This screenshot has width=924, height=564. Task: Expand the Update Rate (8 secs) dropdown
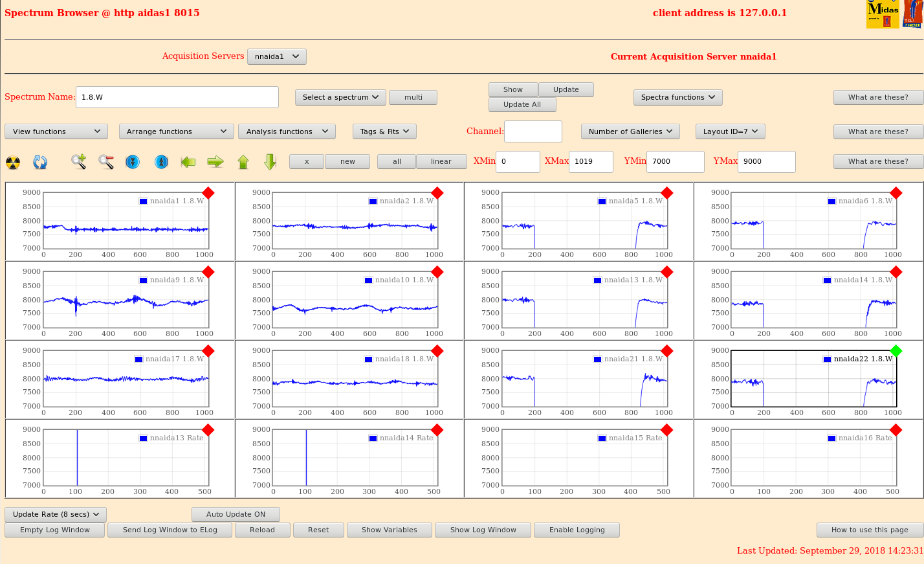56,515
